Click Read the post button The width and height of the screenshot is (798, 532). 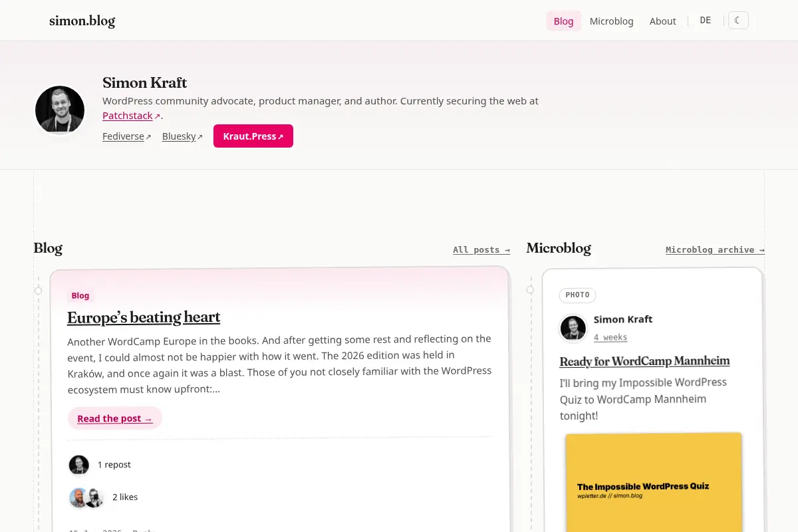115,418
